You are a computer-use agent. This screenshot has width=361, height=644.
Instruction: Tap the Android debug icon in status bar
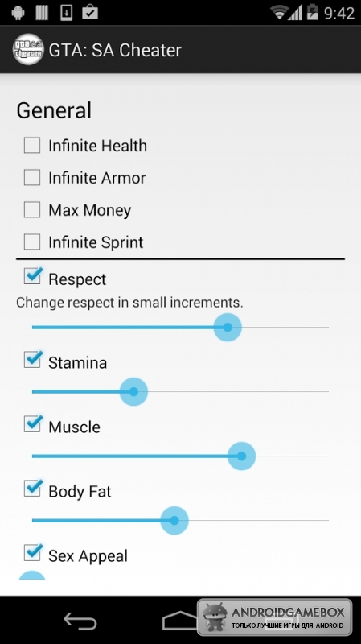coord(18,12)
